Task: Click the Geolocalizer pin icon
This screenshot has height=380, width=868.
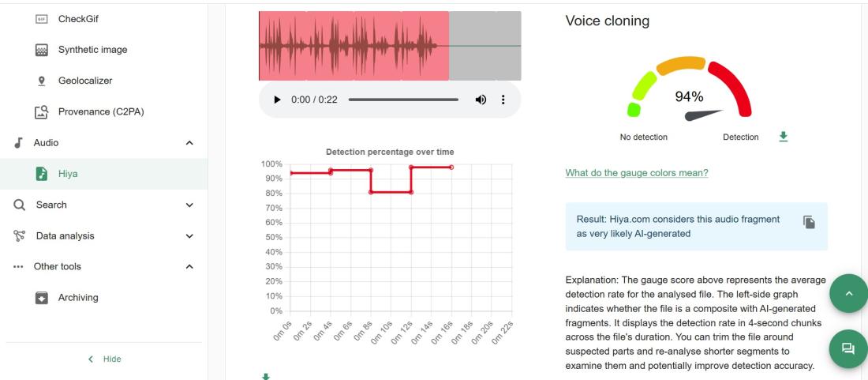Action: click(x=43, y=81)
